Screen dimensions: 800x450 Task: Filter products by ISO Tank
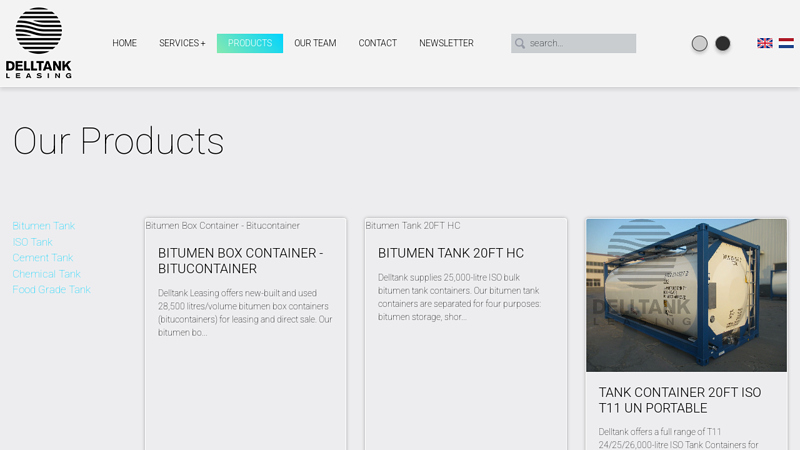(x=33, y=242)
